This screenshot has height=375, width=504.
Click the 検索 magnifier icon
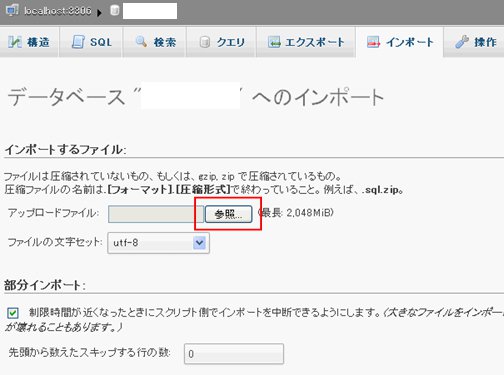(x=141, y=42)
